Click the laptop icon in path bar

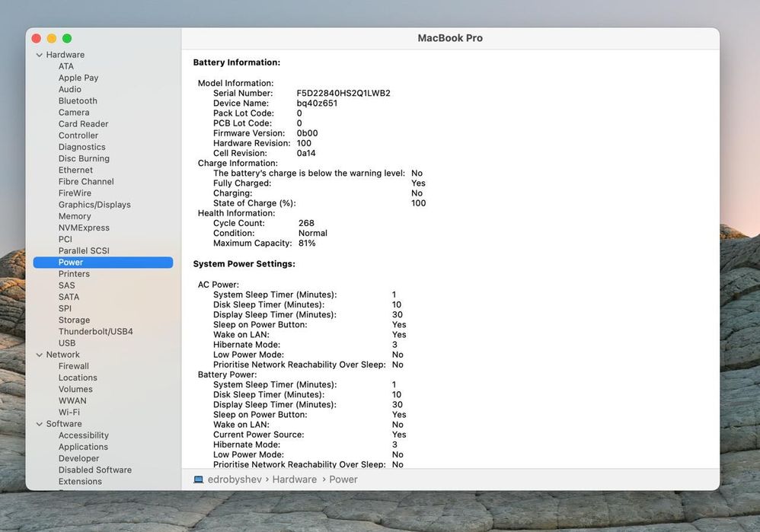(x=198, y=479)
